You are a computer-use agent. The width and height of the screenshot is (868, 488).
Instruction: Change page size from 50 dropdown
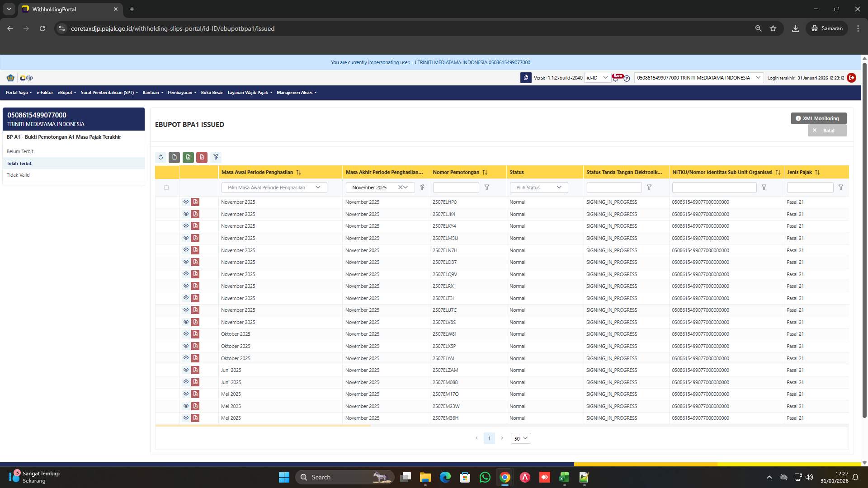tap(520, 438)
